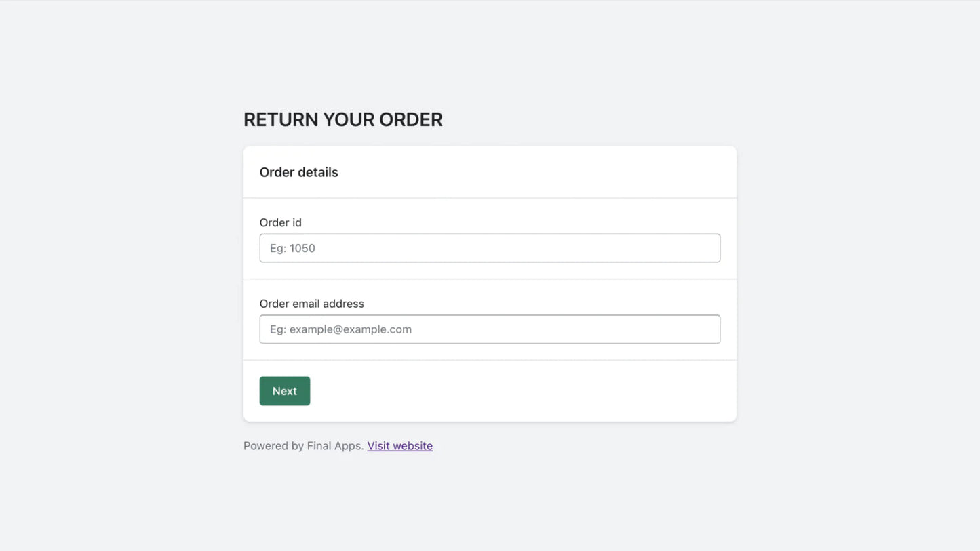The height and width of the screenshot is (551, 980).
Task: Click the "Powered by Final Apps." footer text
Action: 304,446
